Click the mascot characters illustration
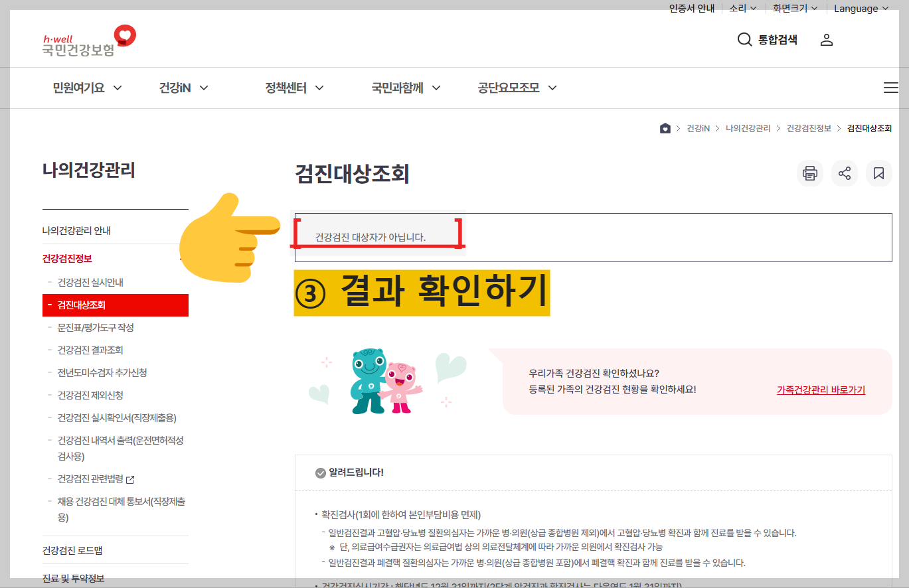This screenshot has width=909, height=588. coord(387,381)
